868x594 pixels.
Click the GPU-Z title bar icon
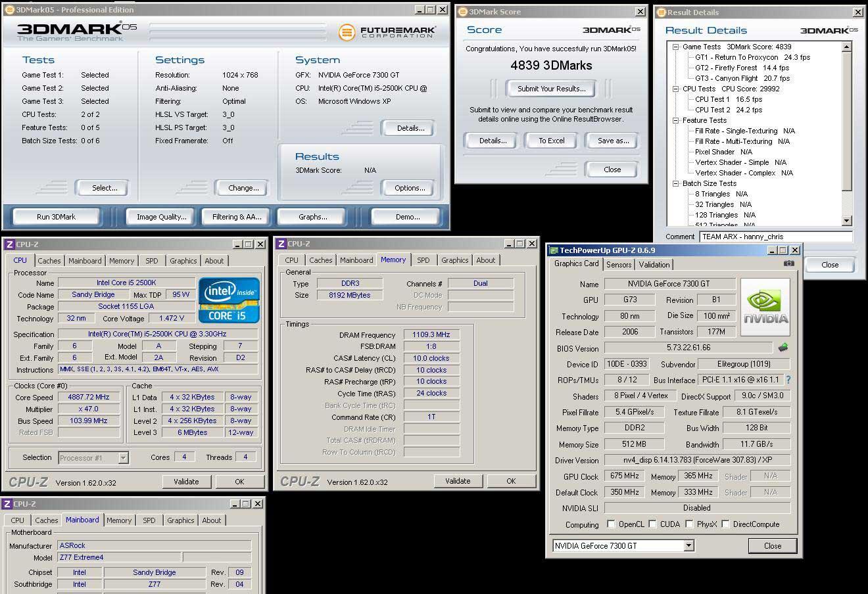[554, 250]
